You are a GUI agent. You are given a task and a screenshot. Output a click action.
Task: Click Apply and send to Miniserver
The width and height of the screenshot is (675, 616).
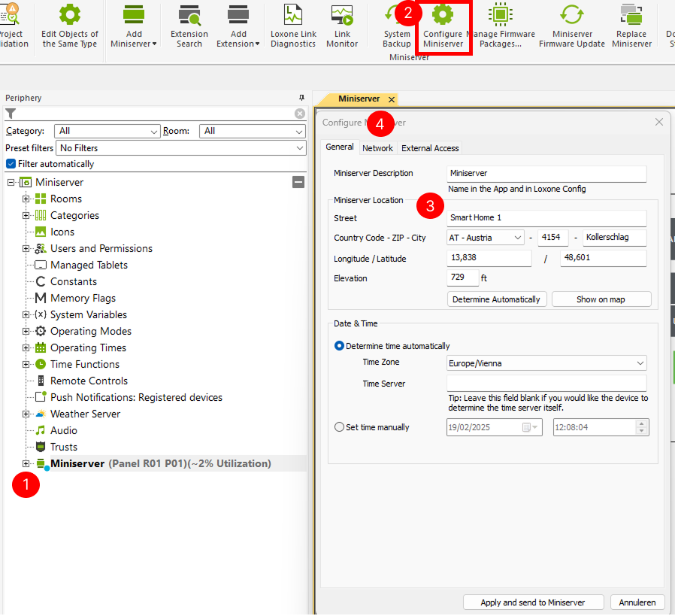533,602
